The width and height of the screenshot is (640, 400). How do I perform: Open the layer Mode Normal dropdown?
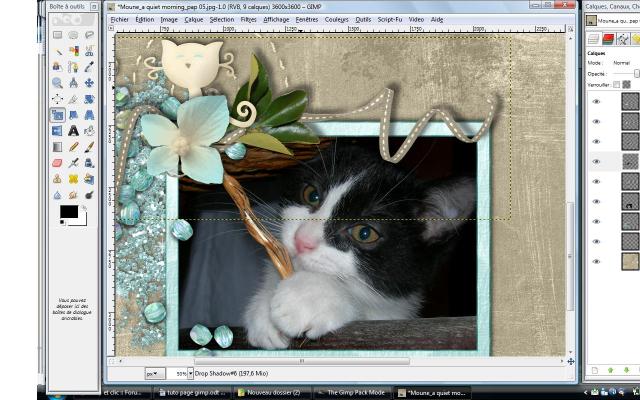(625, 63)
